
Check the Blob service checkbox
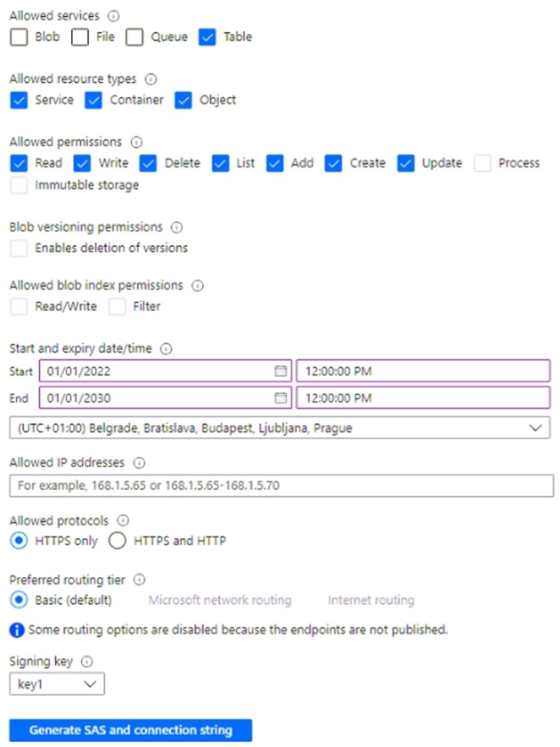(18, 37)
